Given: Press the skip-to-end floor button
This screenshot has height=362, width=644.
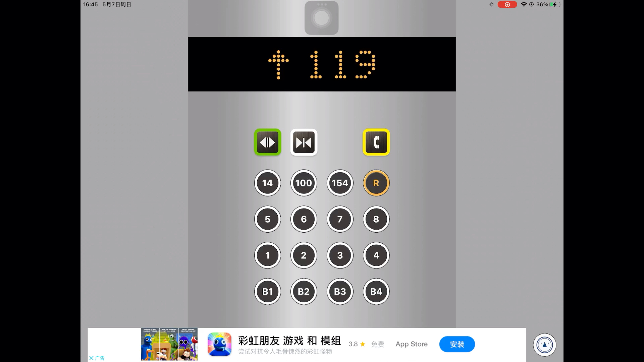Looking at the screenshot, I should click(304, 142).
